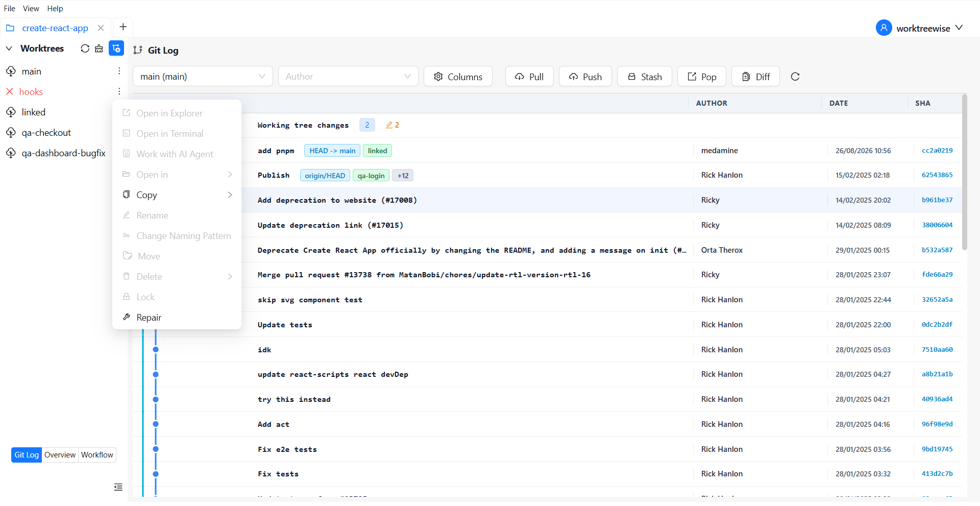
Task: Collapse the Worktrees section
Action: pyautogui.click(x=9, y=49)
